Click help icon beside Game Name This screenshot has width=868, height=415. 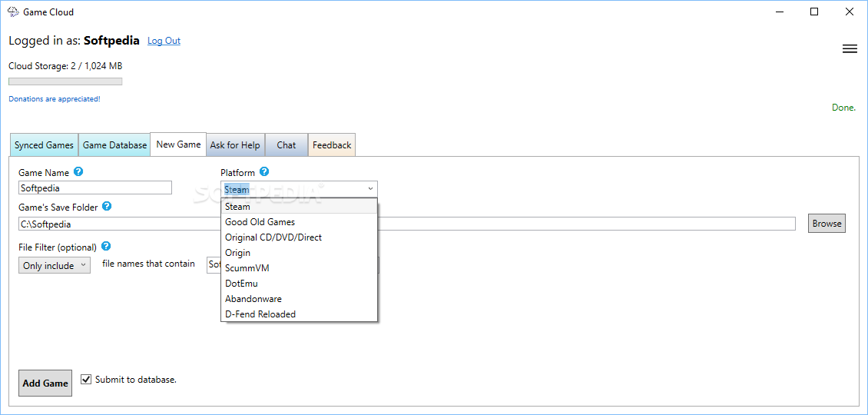[x=78, y=171]
